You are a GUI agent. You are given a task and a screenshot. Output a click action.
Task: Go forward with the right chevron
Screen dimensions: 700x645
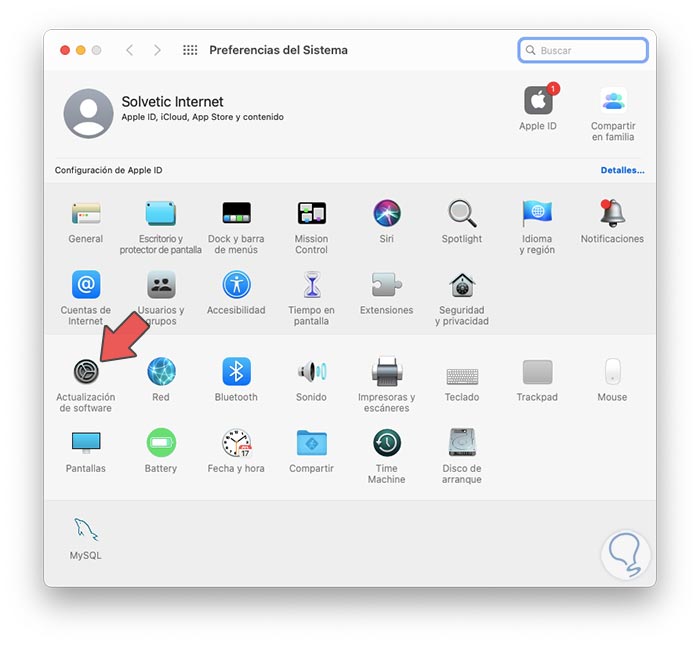(x=157, y=50)
